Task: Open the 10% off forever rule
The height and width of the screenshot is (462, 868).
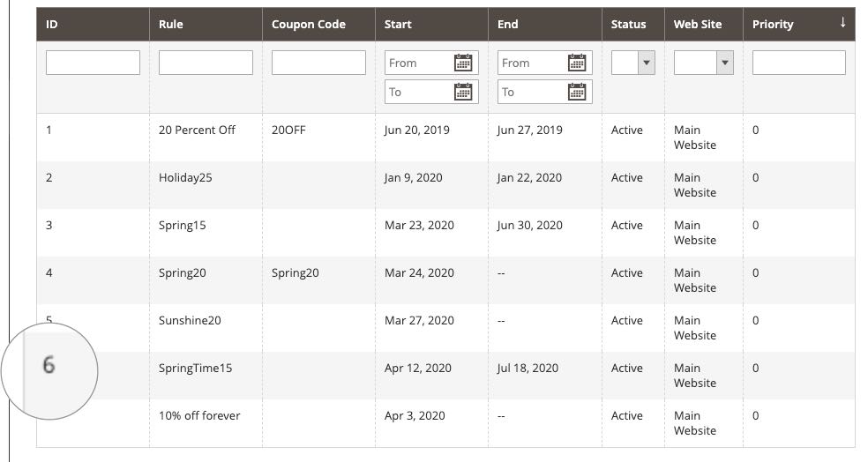Action: click(x=199, y=416)
